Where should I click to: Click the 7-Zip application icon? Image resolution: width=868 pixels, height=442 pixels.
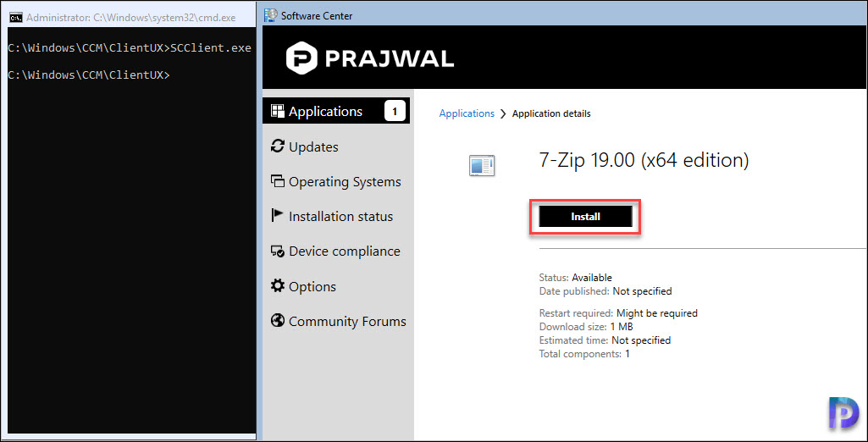[482, 166]
